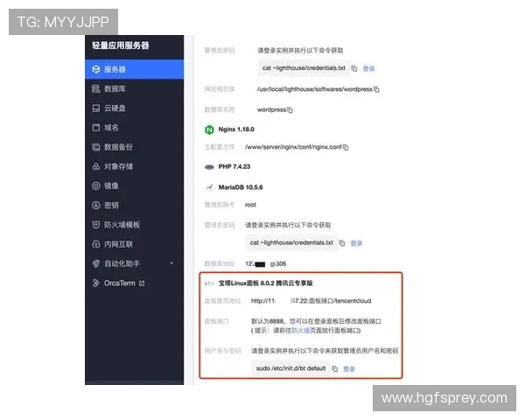Click the 数据备份 icon
Screen dimensions: 525x420
point(96,147)
